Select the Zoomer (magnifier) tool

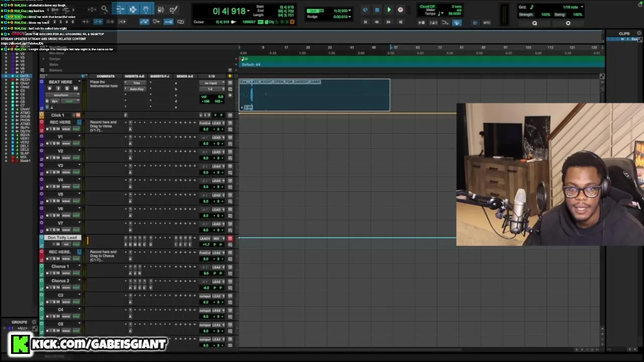(x=104, y=10)
